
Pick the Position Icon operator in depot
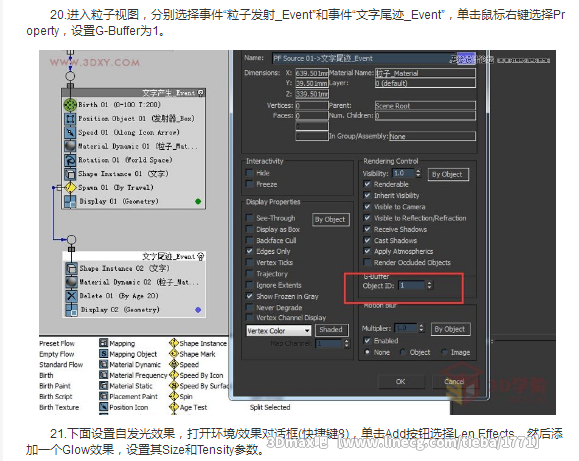pyautogui.click(x=103, y=407)
